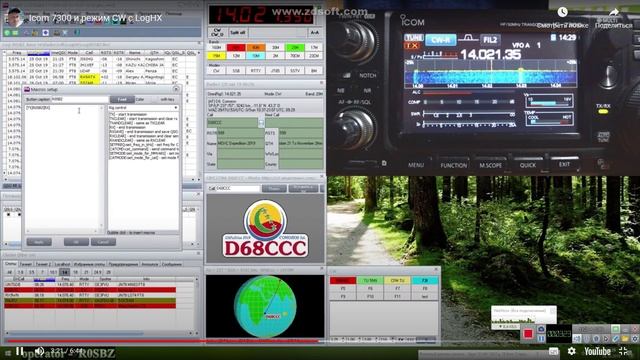
Task: Click the callsign lookup input with D68CCC
Action: click(238, 189)
